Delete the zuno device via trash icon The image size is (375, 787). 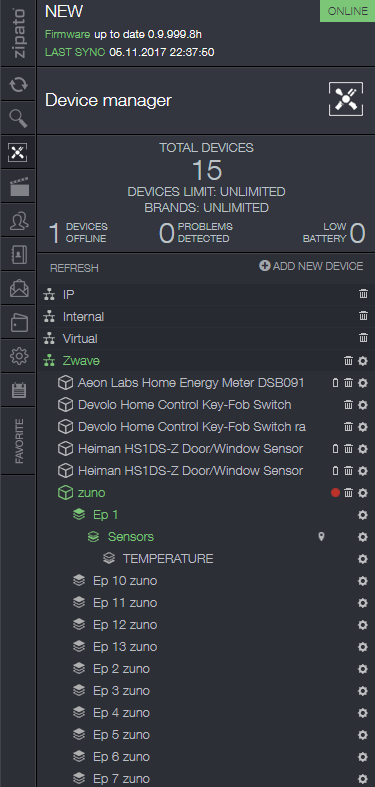348,493
